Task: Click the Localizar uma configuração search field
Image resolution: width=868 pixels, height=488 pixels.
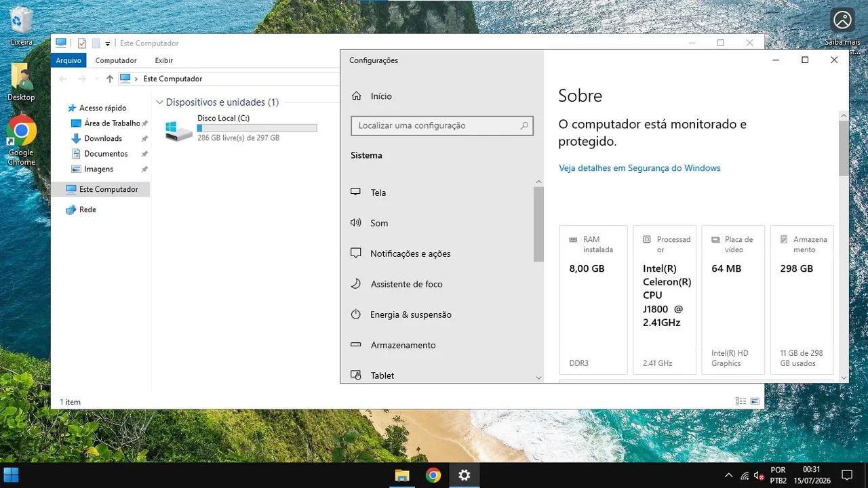Action: (442, 125)
